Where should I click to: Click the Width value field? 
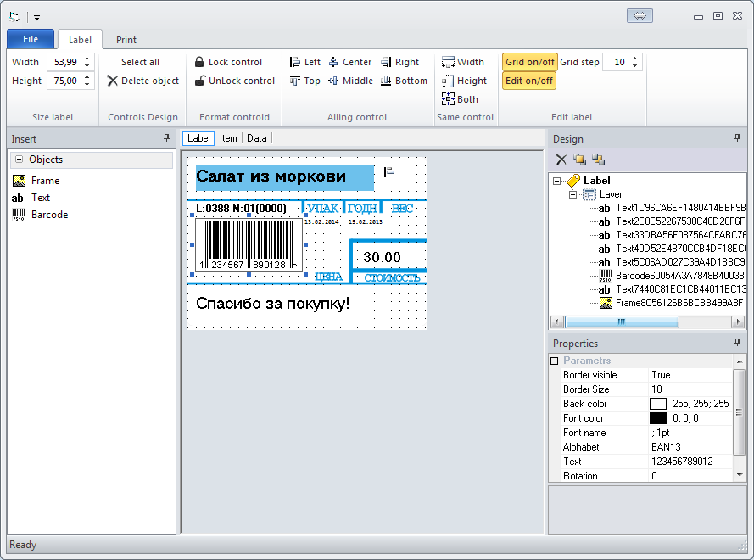[64, 62]
